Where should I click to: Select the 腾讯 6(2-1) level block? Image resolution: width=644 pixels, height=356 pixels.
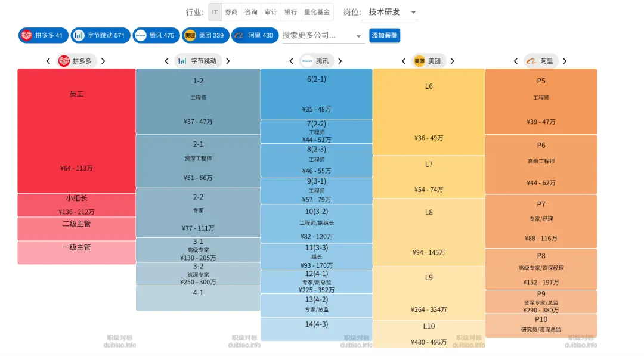[x=316, y=94]
